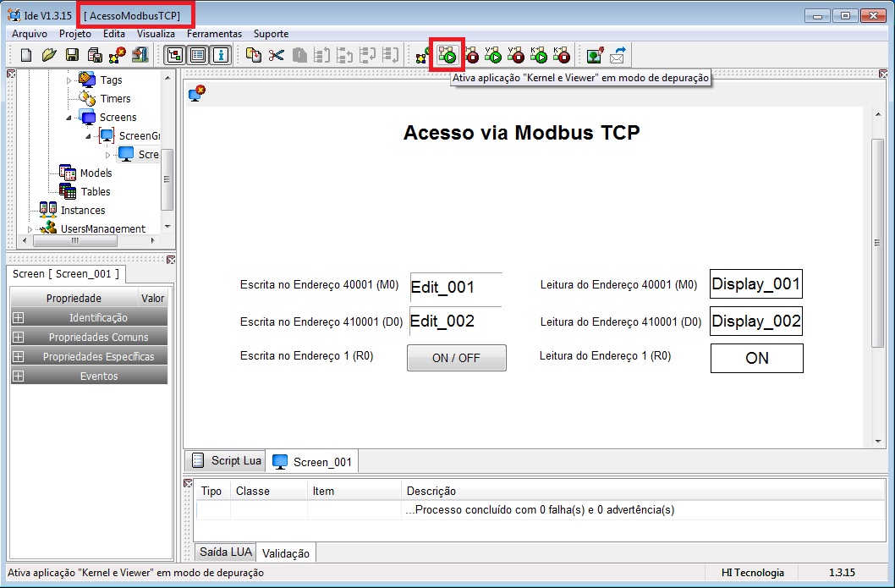Screen dimensions: 895x588
Task: Expand the Propriedades Específicas group
Action: 19,356
